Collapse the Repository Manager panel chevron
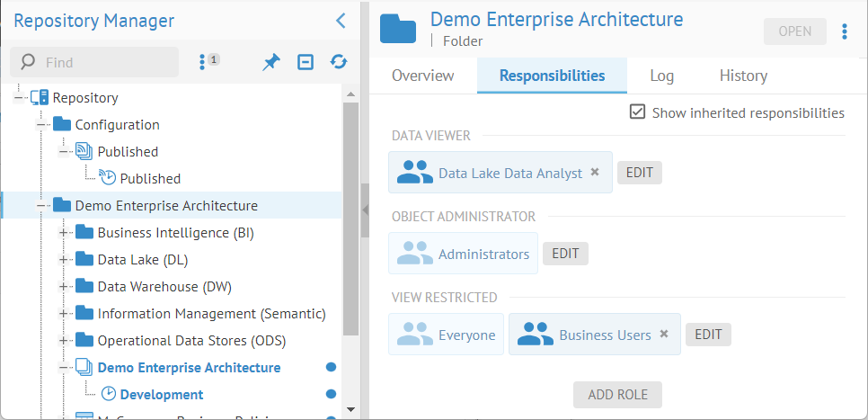868x420 pixels. tap(341, 22)
